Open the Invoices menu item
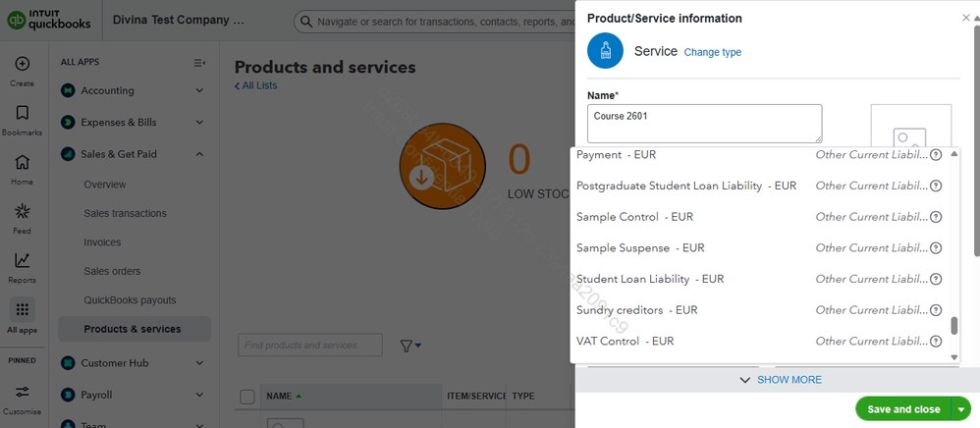 click(103, 242)
